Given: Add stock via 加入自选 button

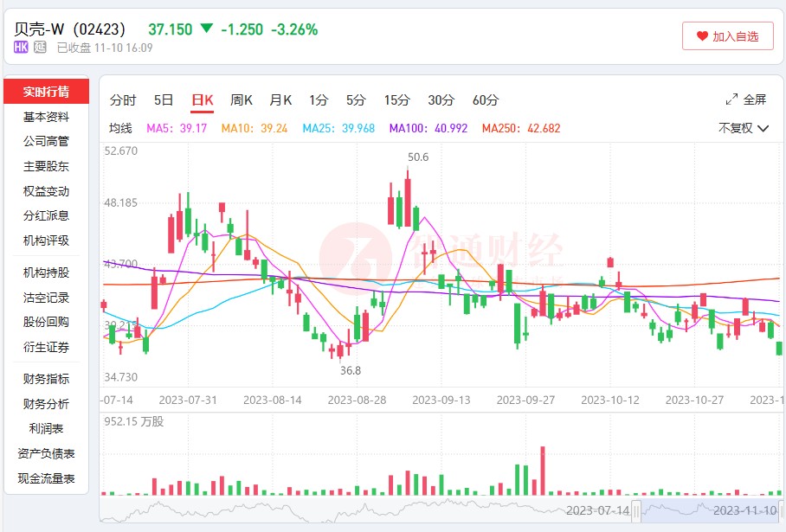Looking at the screenshot, I should [727, 36].
